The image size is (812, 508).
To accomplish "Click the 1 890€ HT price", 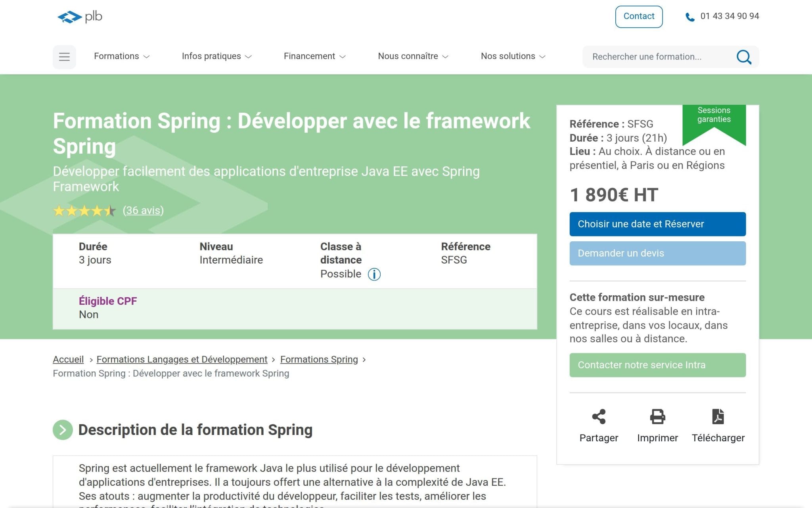I will point(614,195).
